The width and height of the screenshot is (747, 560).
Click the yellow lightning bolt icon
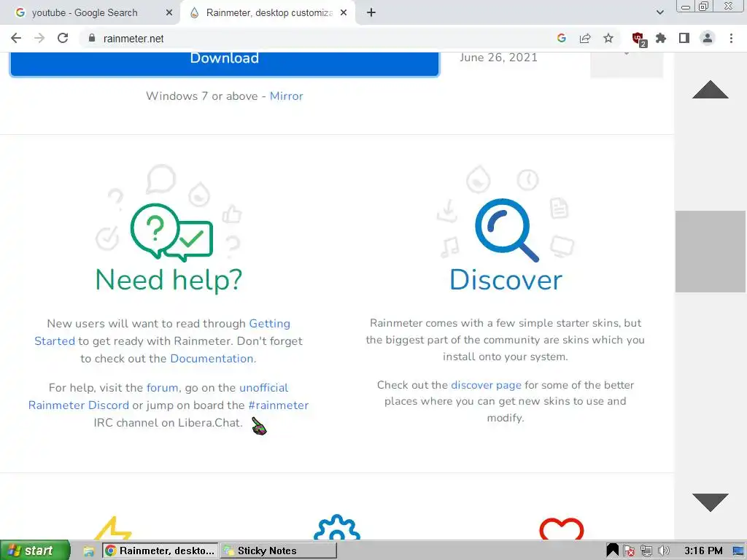tap(113, 528)
